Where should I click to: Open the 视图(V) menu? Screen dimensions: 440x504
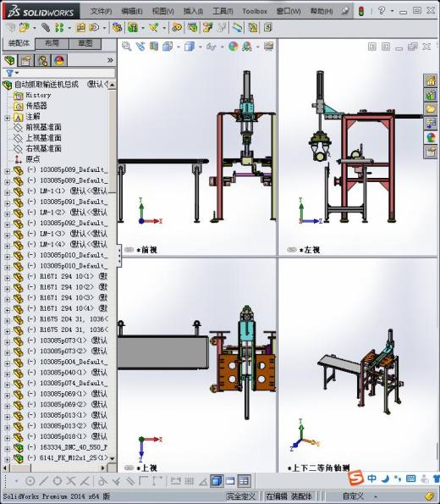point(162,11)
